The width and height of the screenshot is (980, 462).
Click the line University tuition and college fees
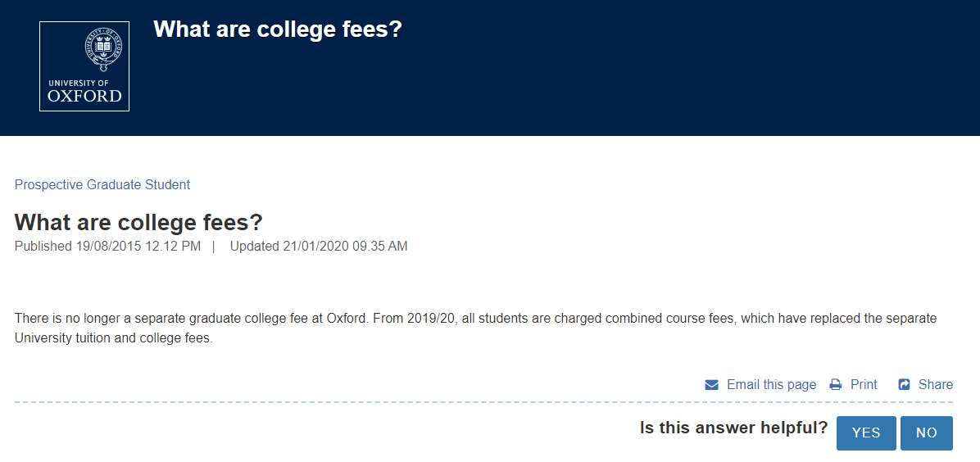click(x=114, y=338)
